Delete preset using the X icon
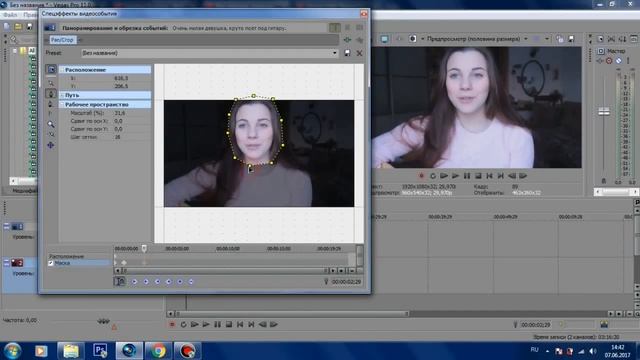640x360 pixels. click(359, 53)
